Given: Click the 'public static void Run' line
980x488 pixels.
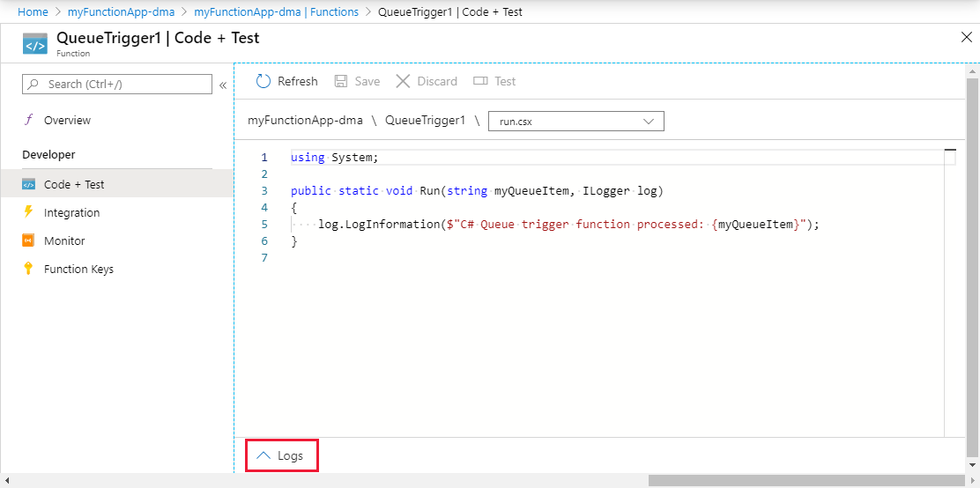Looking at the screenshot, I should tap(477, 190).
